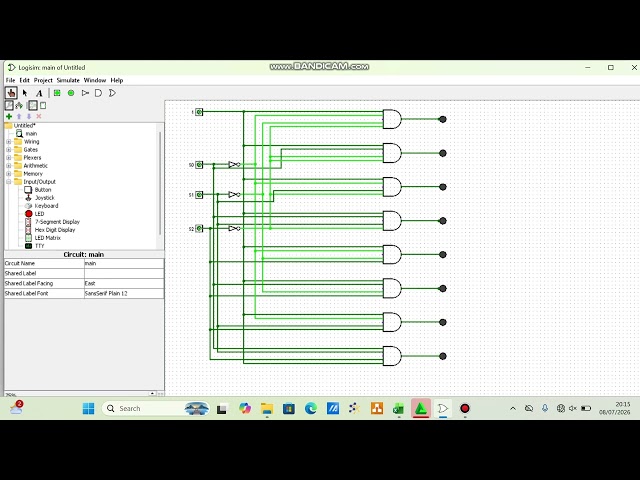Collapse the Input/Output library folder
This screenshot has height=480, width=640.
[9, 182]
